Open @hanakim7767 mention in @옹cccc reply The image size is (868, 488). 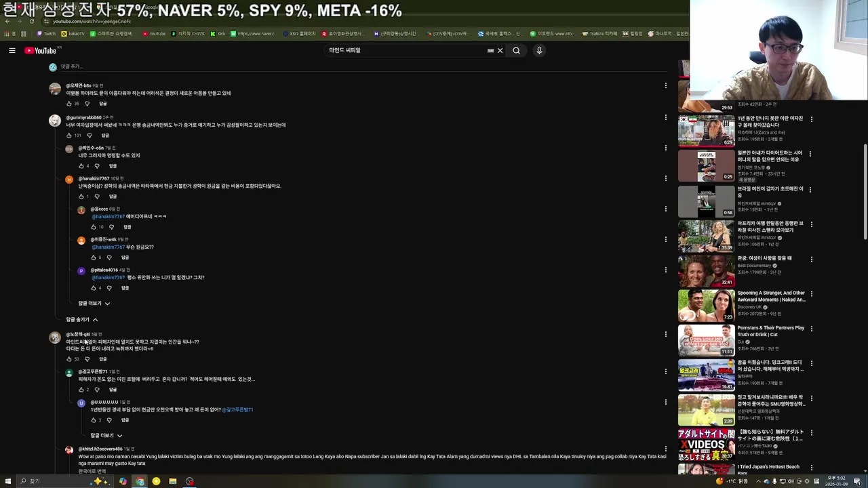[108, 217]
